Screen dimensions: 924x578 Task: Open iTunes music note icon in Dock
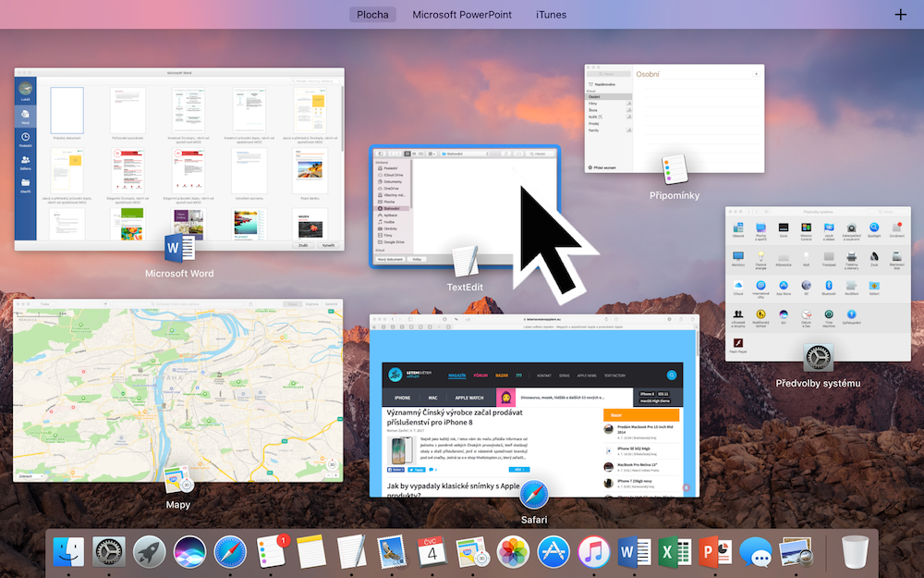(593, 552)
